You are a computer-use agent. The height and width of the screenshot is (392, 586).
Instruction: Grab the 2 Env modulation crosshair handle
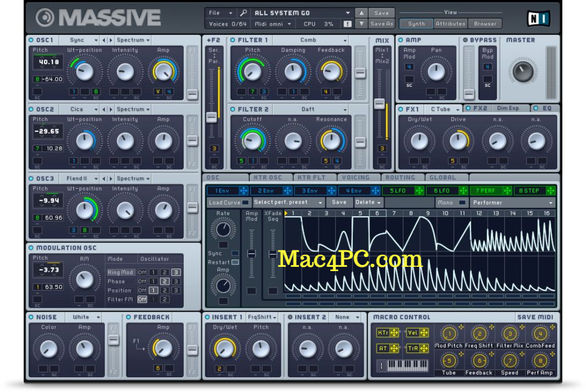(288, 191)
